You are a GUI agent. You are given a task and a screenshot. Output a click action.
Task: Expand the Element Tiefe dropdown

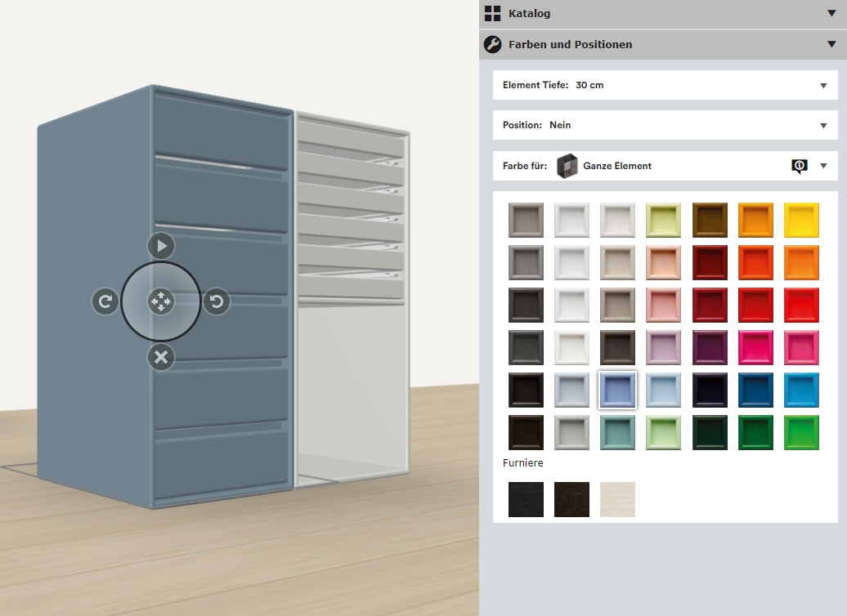pyautogui.click(x=823, y=85)
